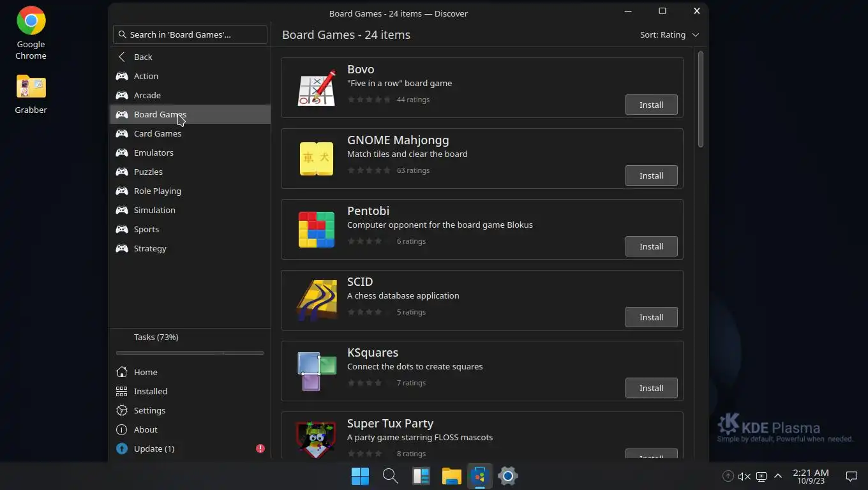Click gamepad icon next to Action
Viewport: 868px width, 490px height.
(x=122, y=76)
